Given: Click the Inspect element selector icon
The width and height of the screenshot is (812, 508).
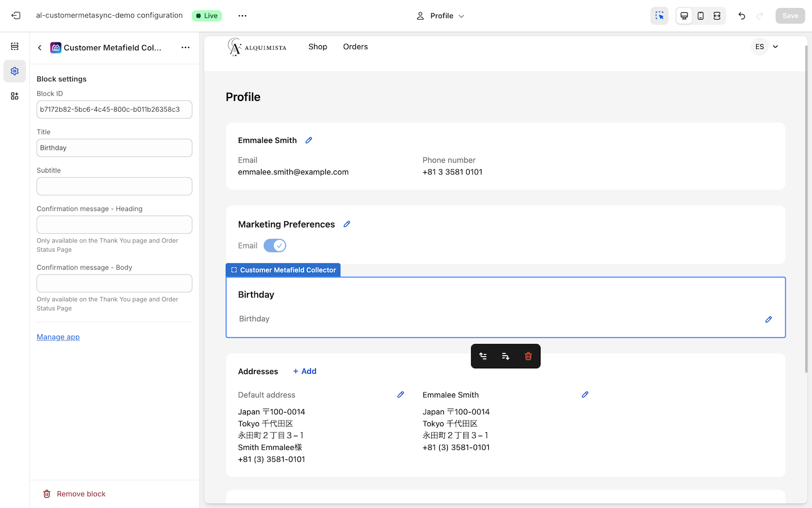Looking at the screenshot, I should (x=659, y=15).
